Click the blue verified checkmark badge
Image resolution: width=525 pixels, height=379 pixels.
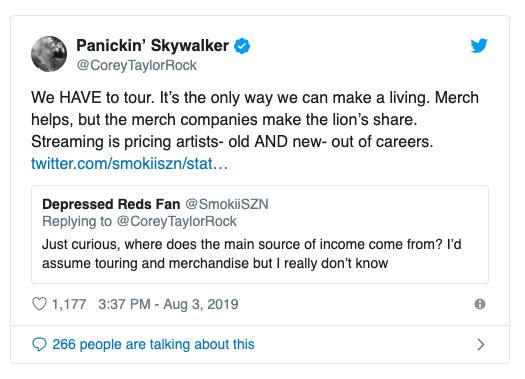click(242, 46)
